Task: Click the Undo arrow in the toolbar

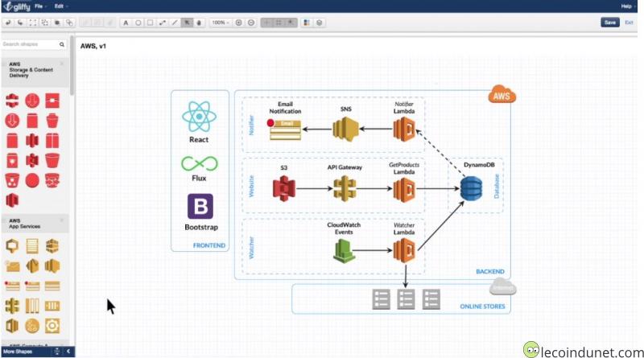Action: pos(8,23)
